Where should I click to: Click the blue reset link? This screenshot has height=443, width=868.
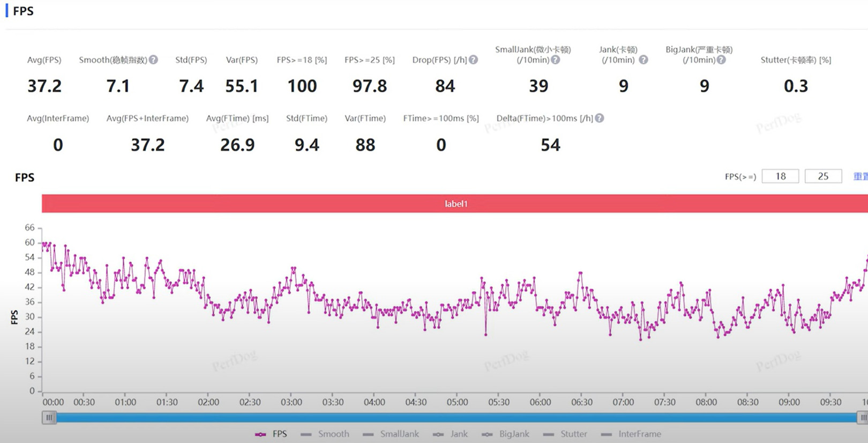click(860, 176)
